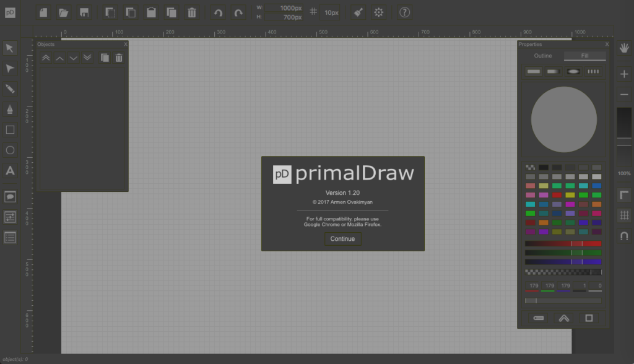Collapse objects using the down chevron in Objects panel
The height and width of the screenshot is (364, 634).
[x=73, y=58]
